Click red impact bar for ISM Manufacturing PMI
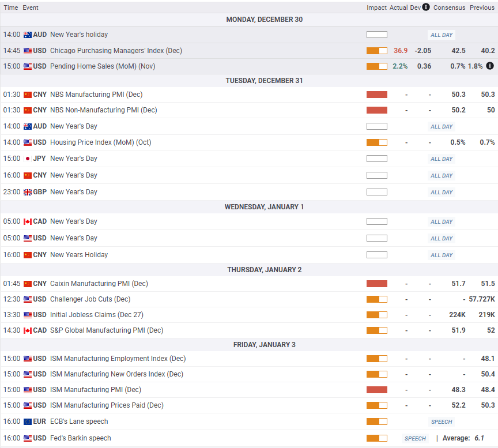 pos(376,390)
